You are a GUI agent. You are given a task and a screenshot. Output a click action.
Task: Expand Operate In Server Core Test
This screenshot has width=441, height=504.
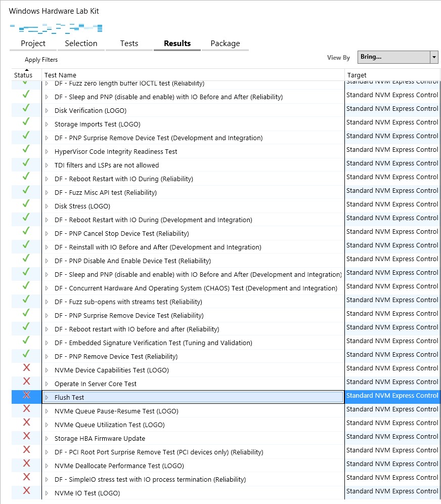pos(47,384)
